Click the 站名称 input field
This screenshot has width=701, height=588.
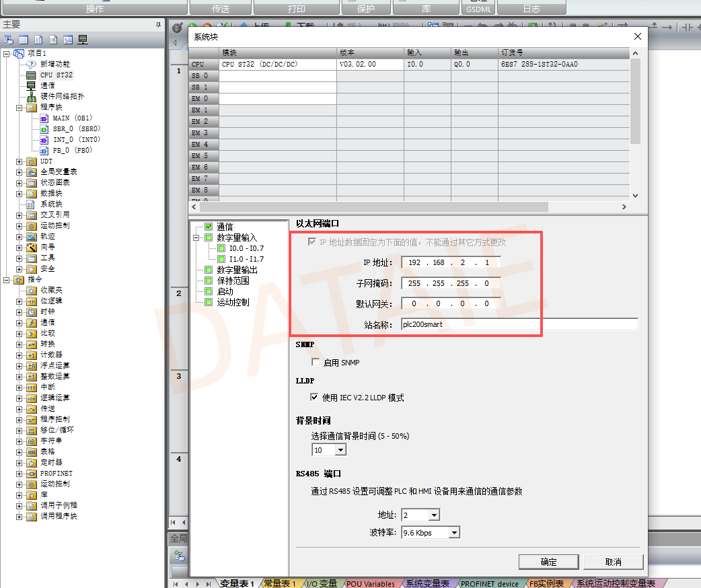tap(519, 324)
